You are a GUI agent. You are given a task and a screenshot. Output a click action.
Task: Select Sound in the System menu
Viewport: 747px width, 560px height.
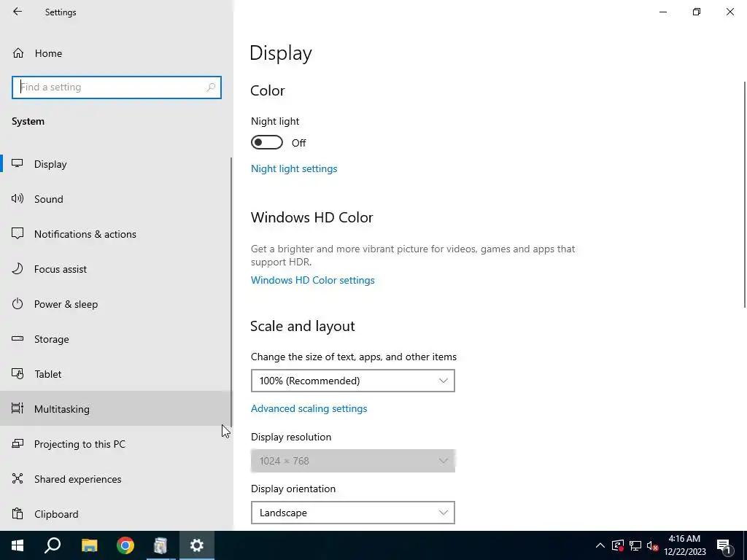[116, 199]
